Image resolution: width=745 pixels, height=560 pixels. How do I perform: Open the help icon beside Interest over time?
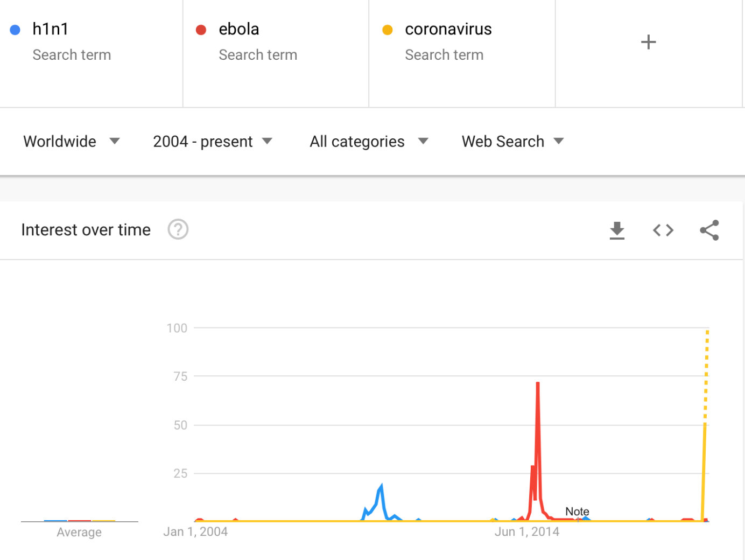point(178,229)
